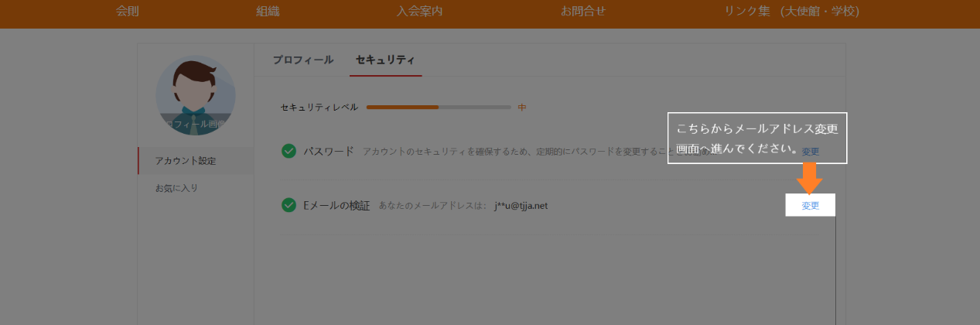Click the メールアドレス変更 instruction callout box

757,139
